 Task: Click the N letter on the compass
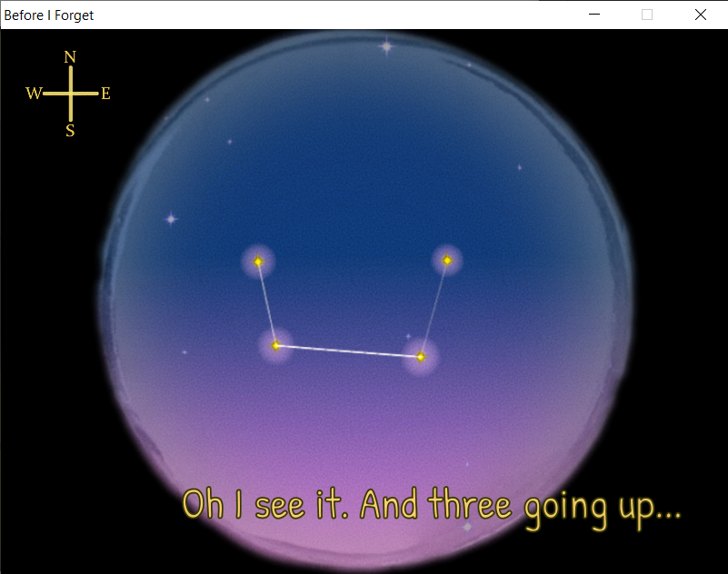coord(70,57)
